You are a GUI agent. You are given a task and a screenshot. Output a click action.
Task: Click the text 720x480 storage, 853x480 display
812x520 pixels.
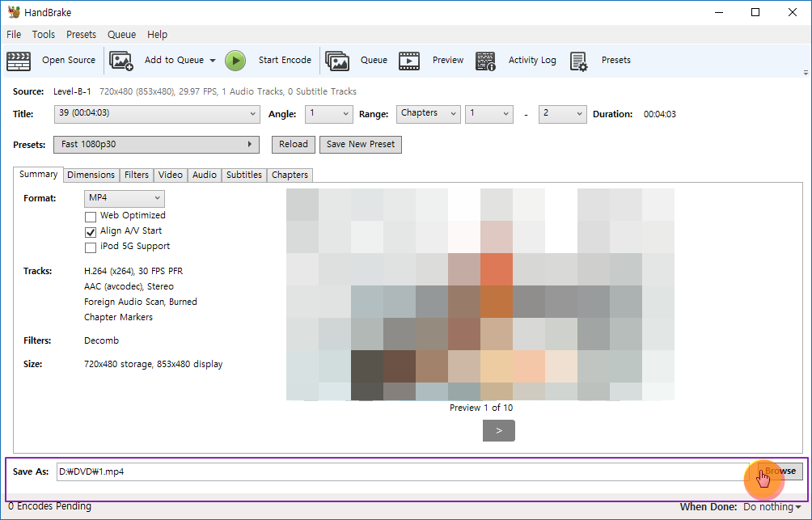(154, 364)
